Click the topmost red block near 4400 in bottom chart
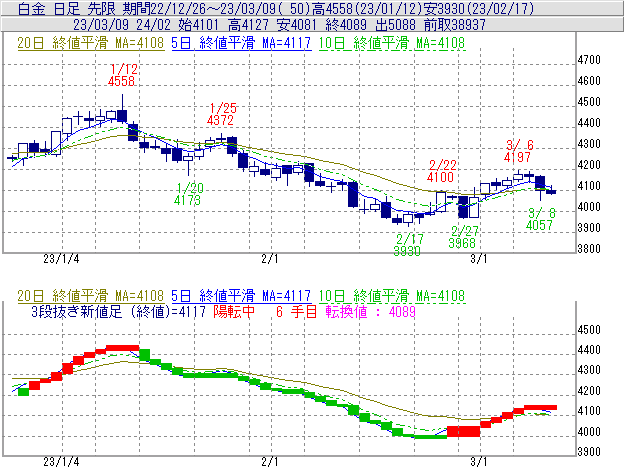 (123, 348)
